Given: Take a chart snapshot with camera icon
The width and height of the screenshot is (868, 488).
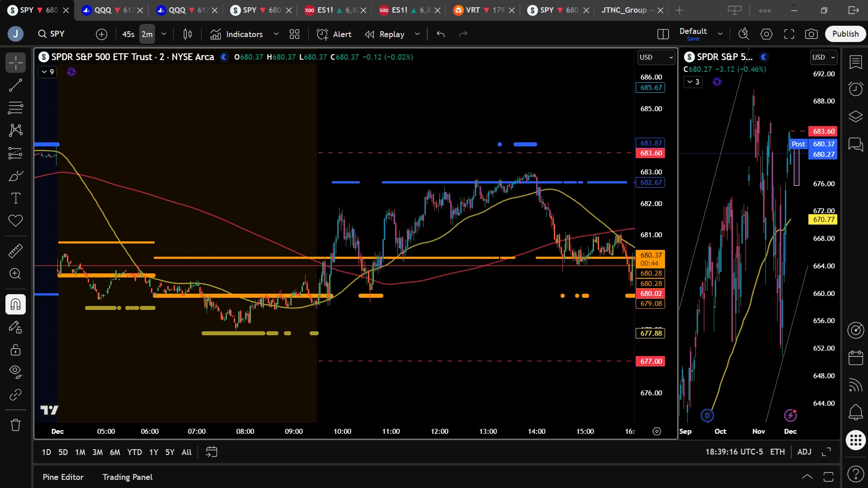Looking at the screenshot, I should click(x=811, y=34).
